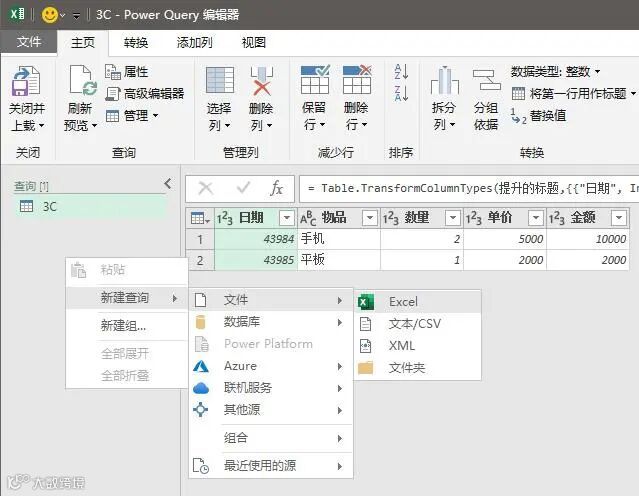This screenshot has height=496, width=639.
Task: Click the Choose Columns (选择列) icon
Action: coord(220,80)
